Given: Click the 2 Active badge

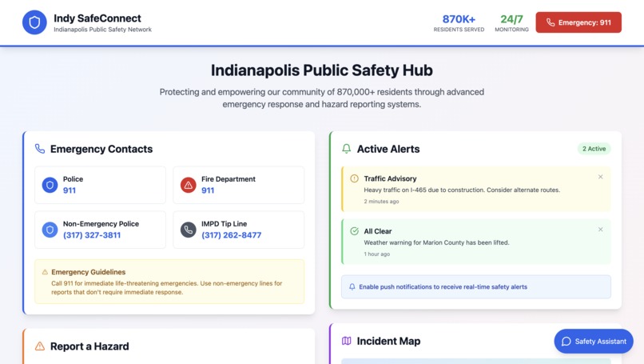Looking at the screenshot, I should click(x=594, y=149).
